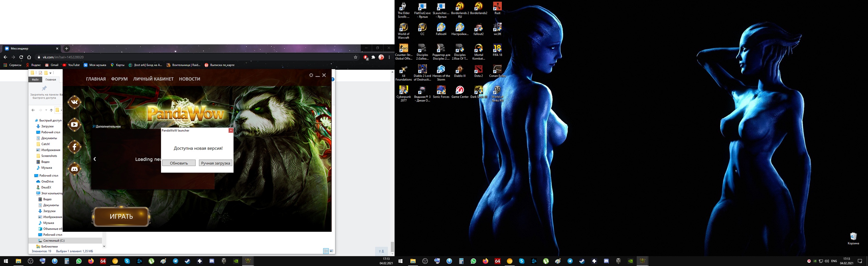The height and width of the screenshot is (266, 868).
Task: Open the Файл tab in Explorer
Action: pos(35,80)
